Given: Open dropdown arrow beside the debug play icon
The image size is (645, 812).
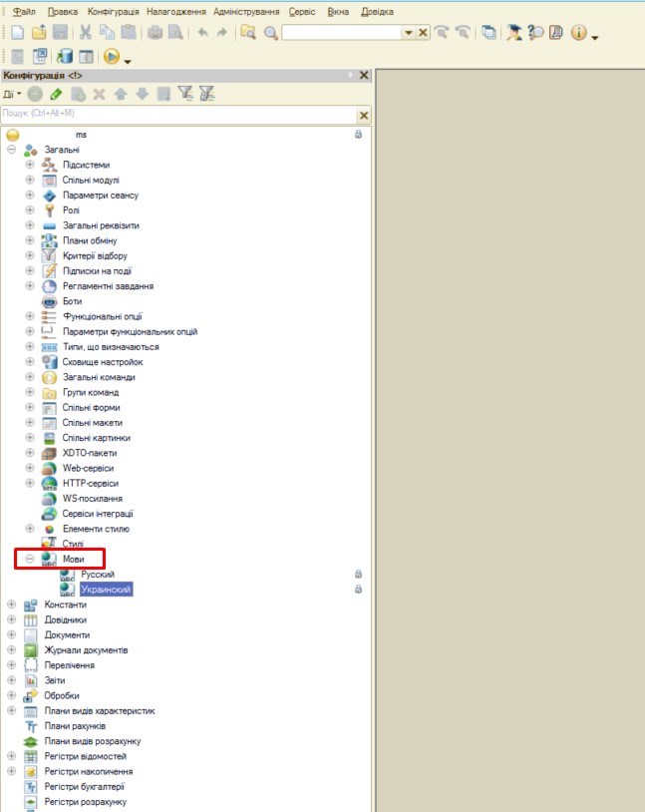Looking at the screenshot, I should coord(128,62).
